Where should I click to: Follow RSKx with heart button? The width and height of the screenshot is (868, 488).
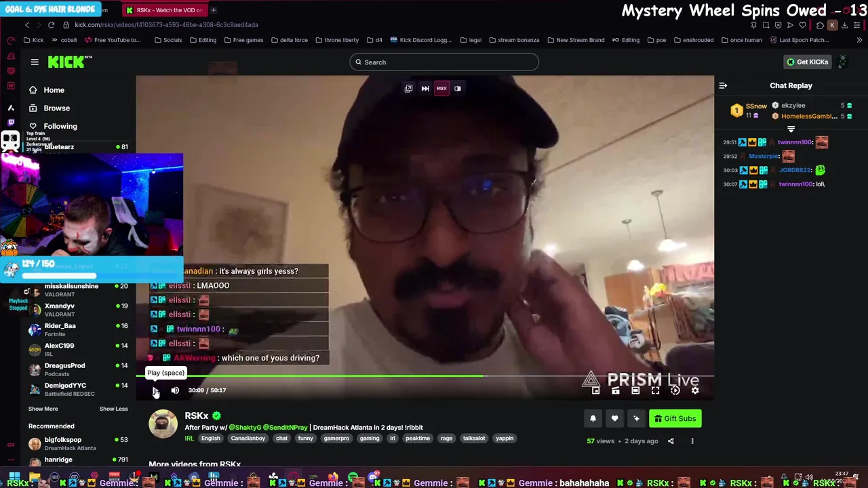coord(614,419)
